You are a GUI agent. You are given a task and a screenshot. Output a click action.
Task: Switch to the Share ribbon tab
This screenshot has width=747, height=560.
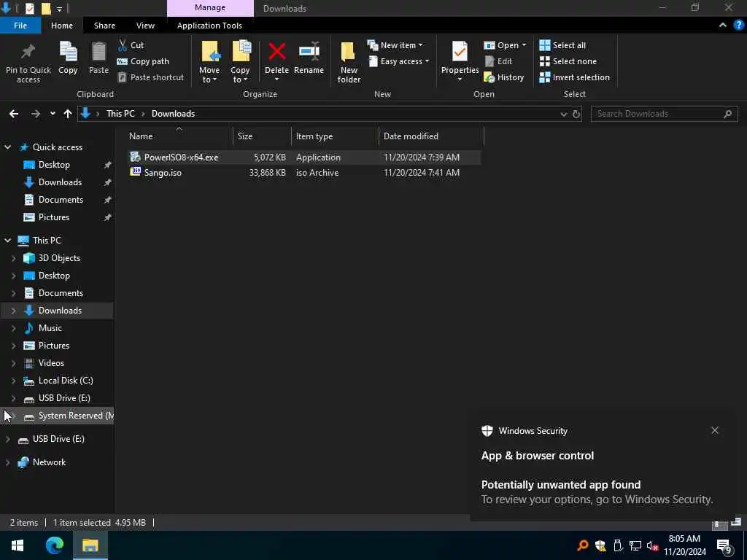pyautogui.click(x=104, y=26)
